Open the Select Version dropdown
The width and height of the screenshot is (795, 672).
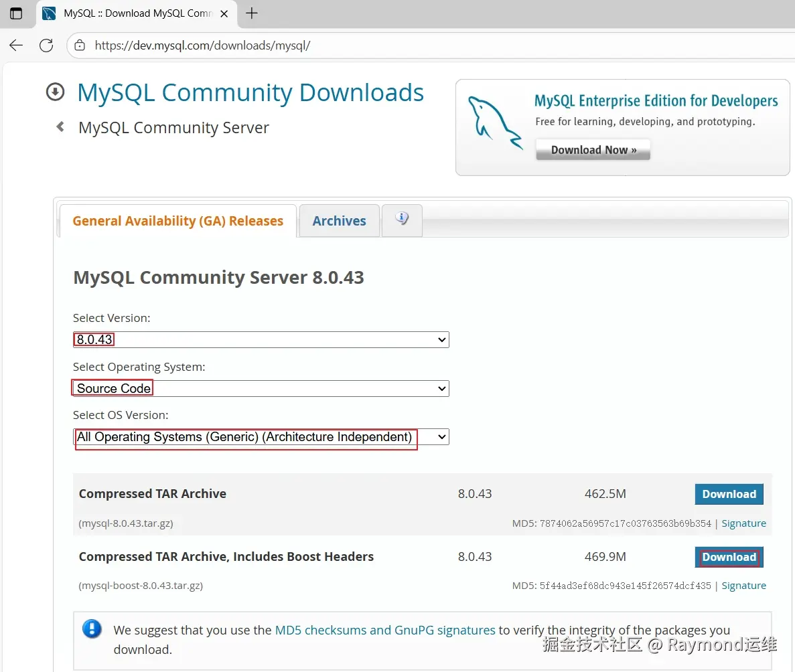[x=261, y=339]
